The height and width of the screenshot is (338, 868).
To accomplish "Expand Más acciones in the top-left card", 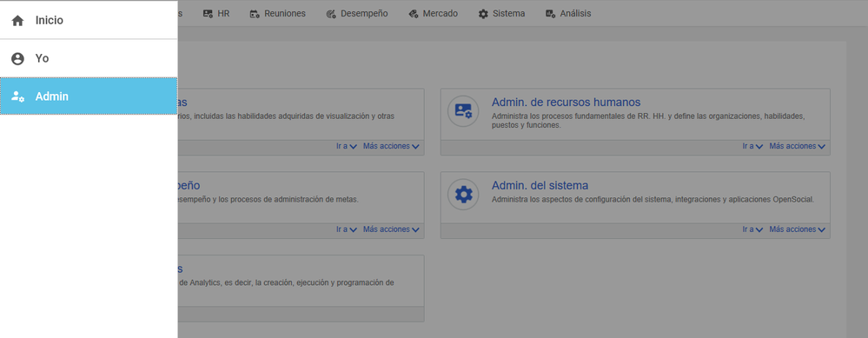I will [391, 146].
